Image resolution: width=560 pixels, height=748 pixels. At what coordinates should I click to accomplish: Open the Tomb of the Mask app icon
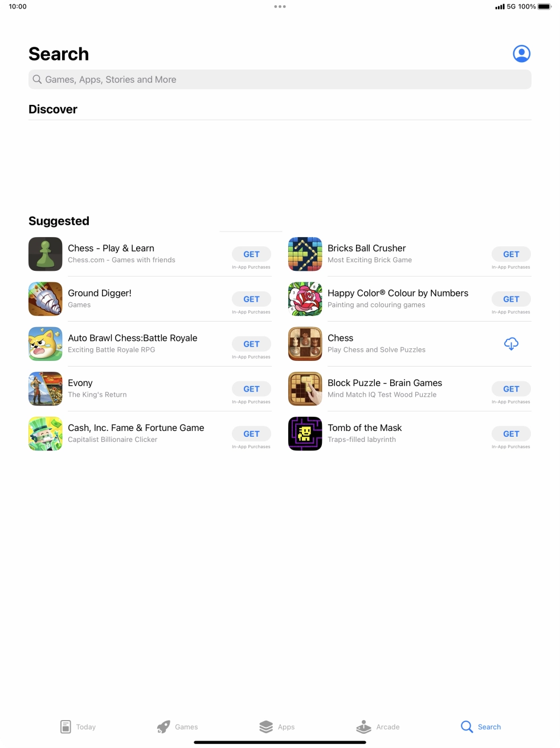305,433
